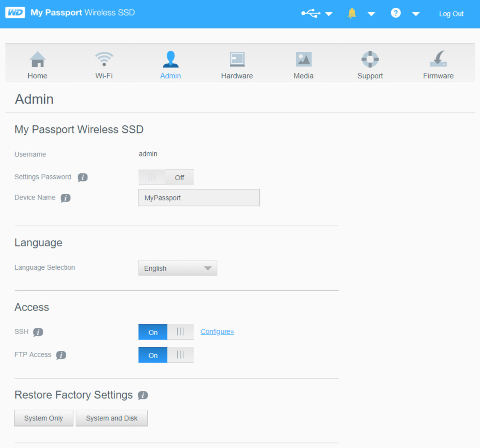Viewport: 480px width, 448px height.
Task: Click the "SSH" label
Action: point(21,331)
